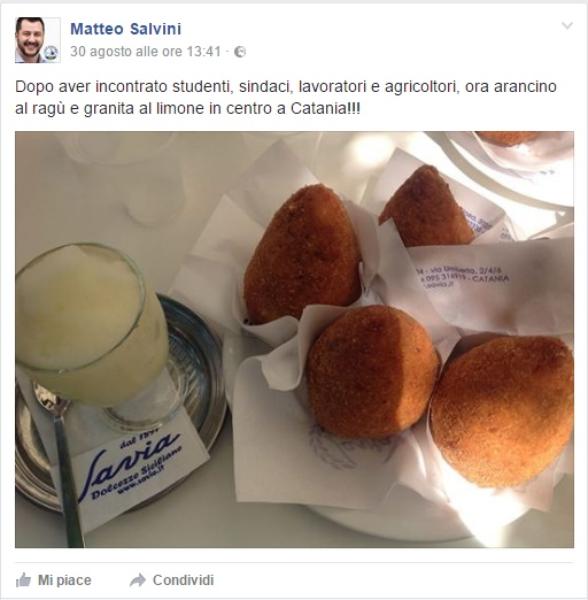The width and height of the screenshot is (588, 600).
Task: Share the post via 'Condividi'
Action: 183,580
